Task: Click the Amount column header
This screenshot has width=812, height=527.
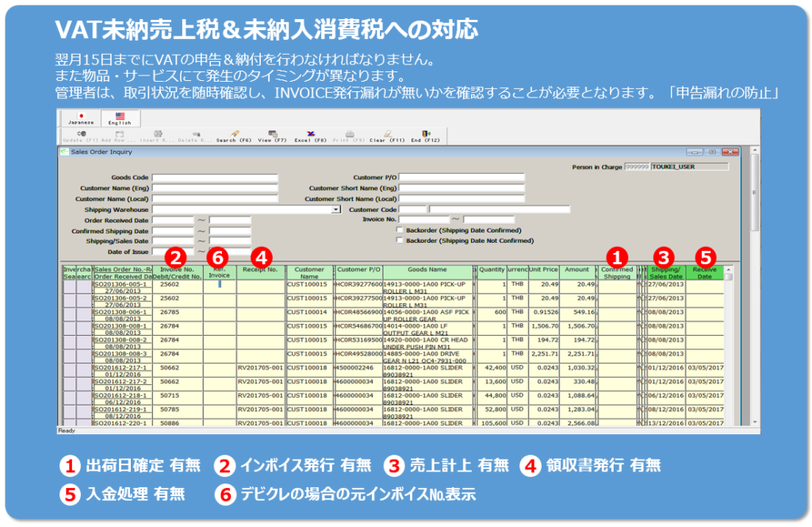Action: [577, 272]
